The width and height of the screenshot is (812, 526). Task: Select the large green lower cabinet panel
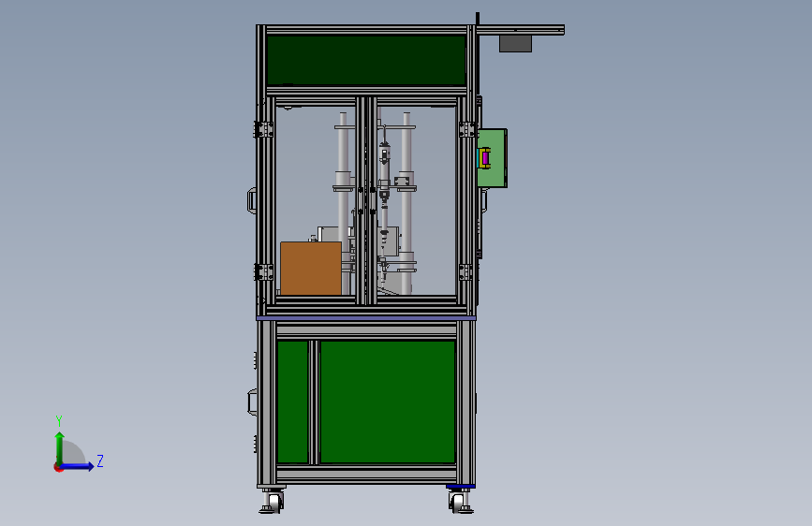coord(388,402)
